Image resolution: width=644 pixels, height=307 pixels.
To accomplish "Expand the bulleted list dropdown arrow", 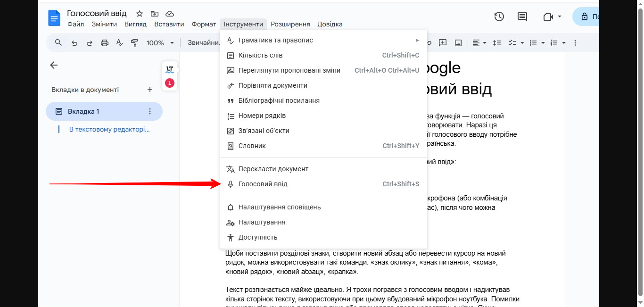I will click(543, 43).
